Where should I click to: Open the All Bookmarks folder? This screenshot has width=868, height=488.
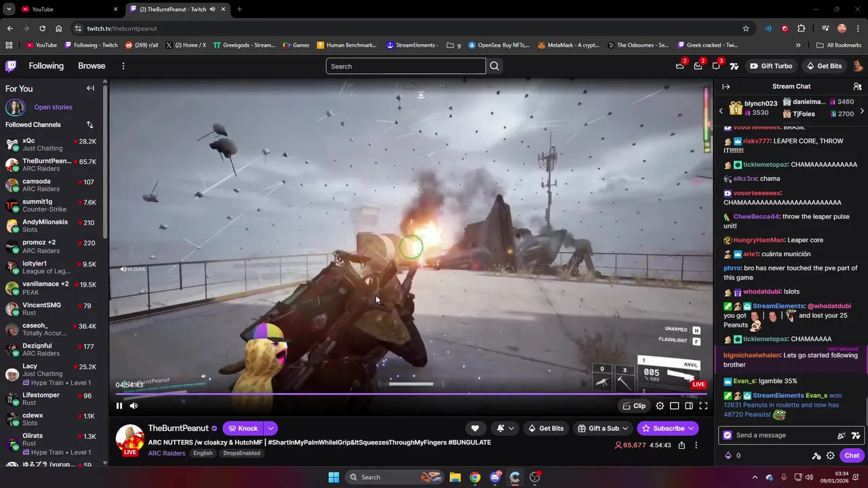click(839, 45)
